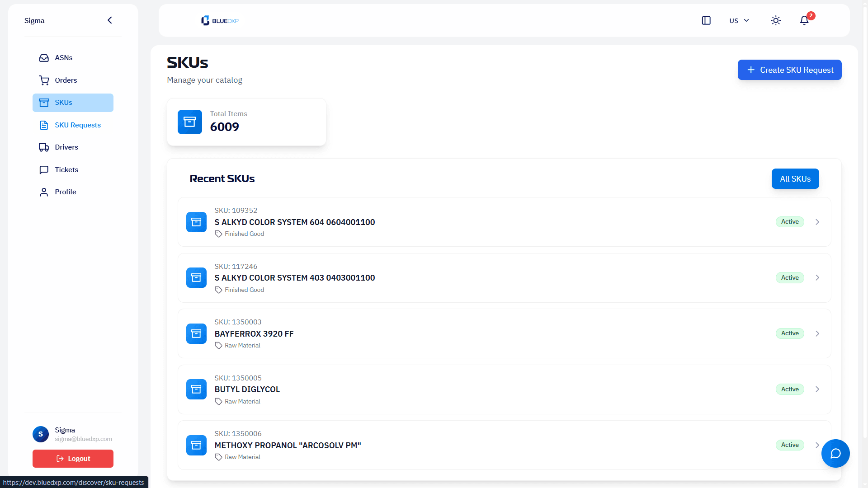
Task: Click the SKU Requests document icon
Action: pyautogui.click(x=44, y=125)
